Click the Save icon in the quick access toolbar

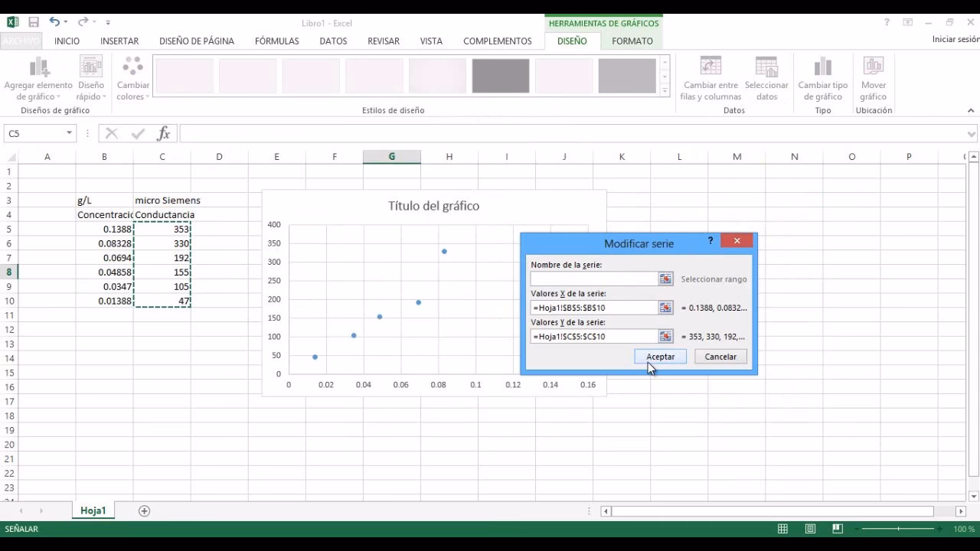point(34,23)
